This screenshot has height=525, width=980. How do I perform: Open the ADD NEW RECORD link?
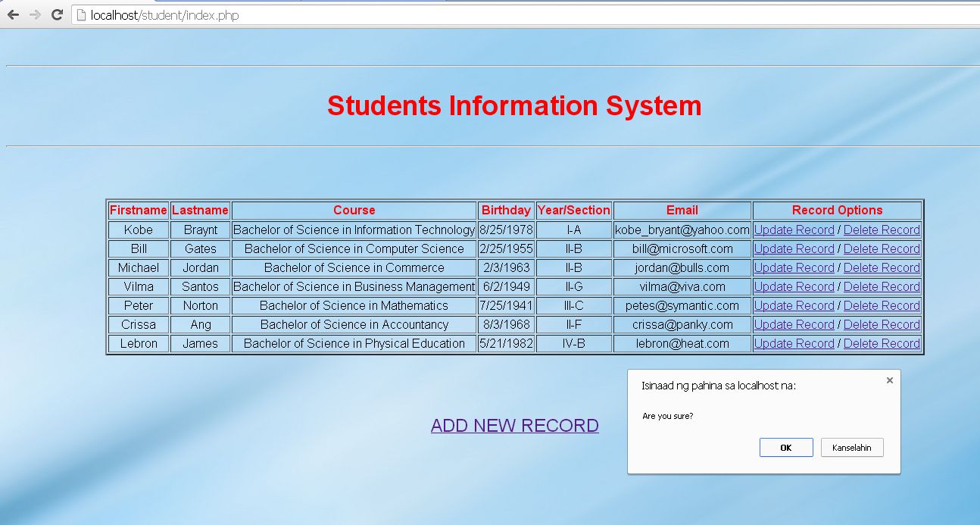pos(514,425)
